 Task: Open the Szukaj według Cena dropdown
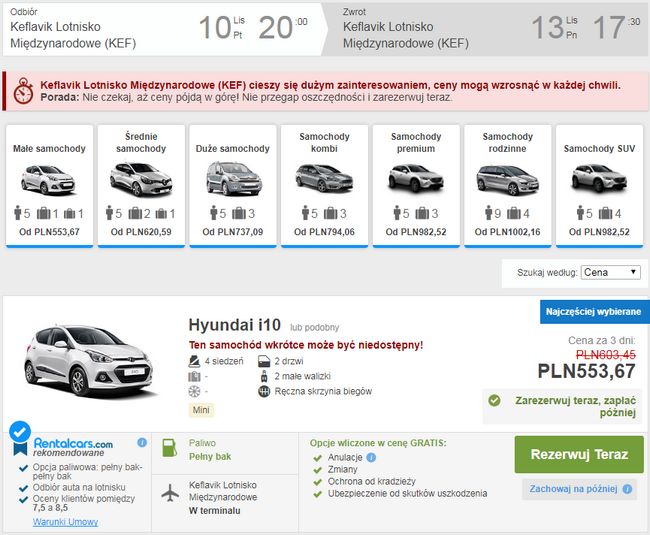pos(610,273)
